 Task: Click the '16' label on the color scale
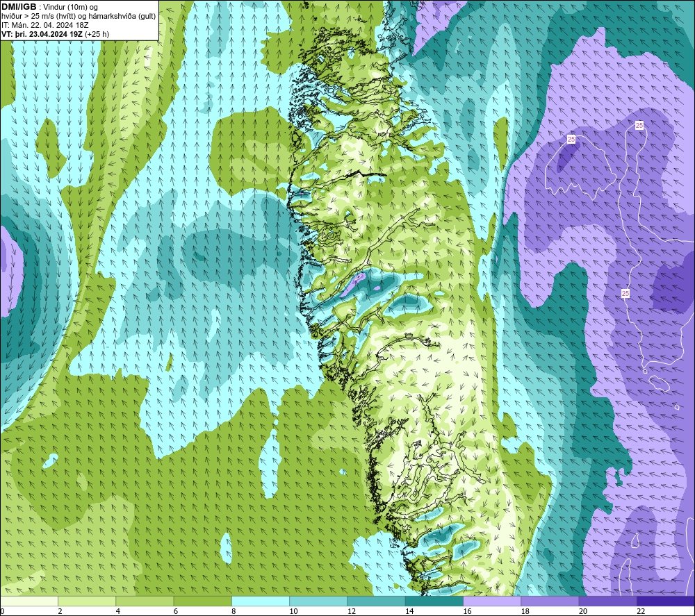pos(467,611)
